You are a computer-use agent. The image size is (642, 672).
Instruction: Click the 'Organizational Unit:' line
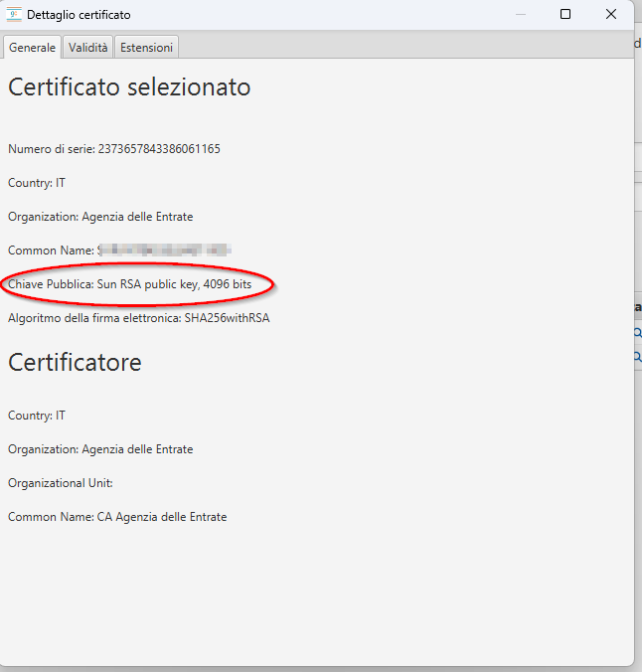[61, 483]
